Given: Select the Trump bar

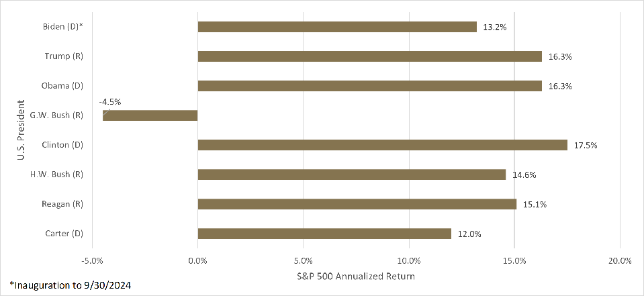Looking at the screenshot, I should click(369, 56).
